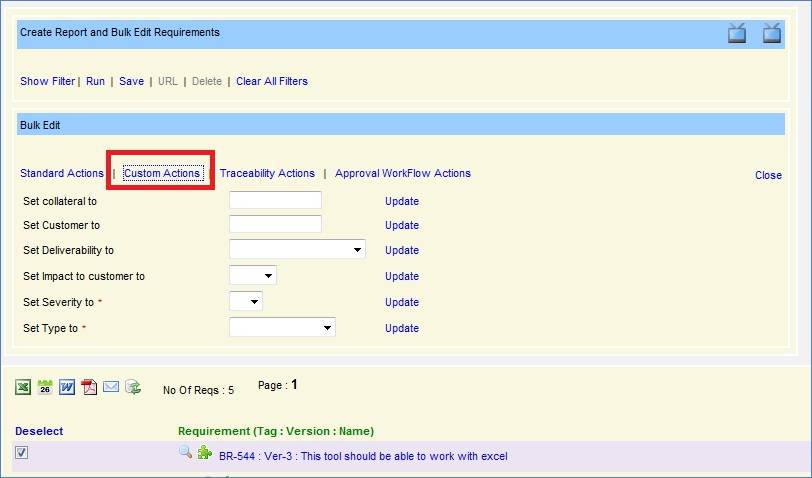Open the Set Severity dropdown
The width and height of the screenshot is (812, 478).
246,301
